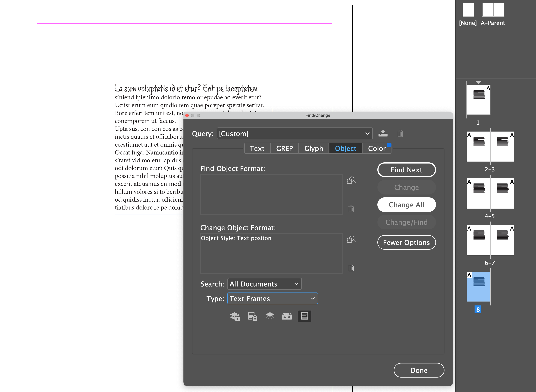This screenshot has width=536, height=392.
Task: Save the custom query with the save icon
Action: [383, 133]
